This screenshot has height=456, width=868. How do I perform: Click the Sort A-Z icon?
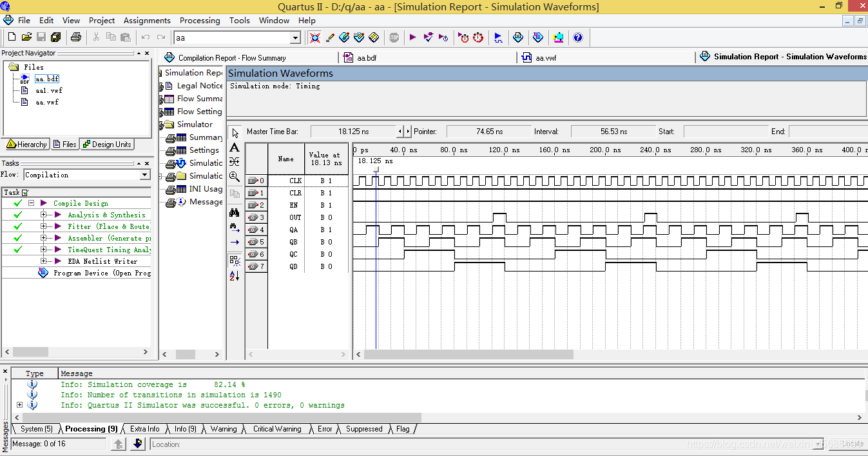[235, 275]
